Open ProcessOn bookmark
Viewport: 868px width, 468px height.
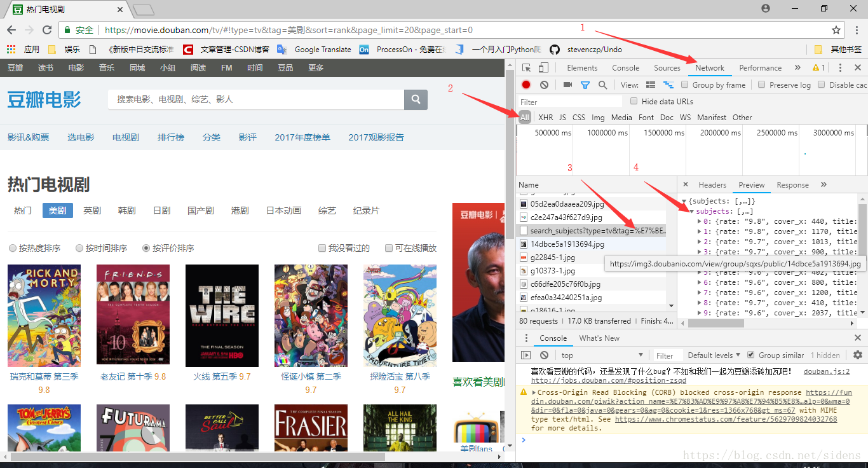tap(402, 49)
